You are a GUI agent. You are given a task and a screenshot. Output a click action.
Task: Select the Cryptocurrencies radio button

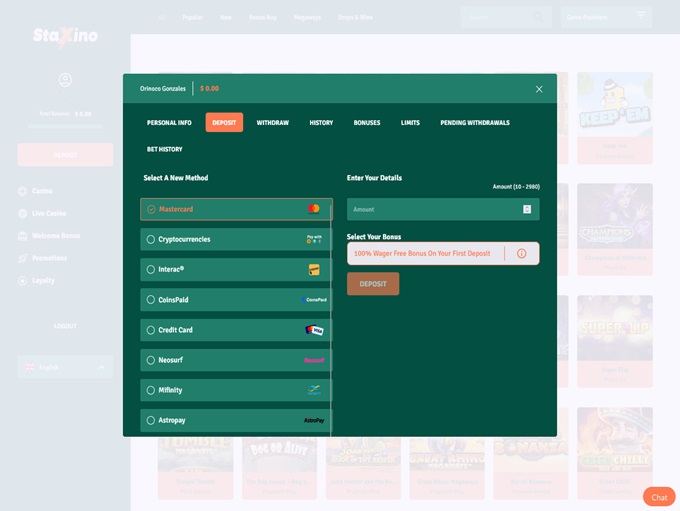pos(151,240)
